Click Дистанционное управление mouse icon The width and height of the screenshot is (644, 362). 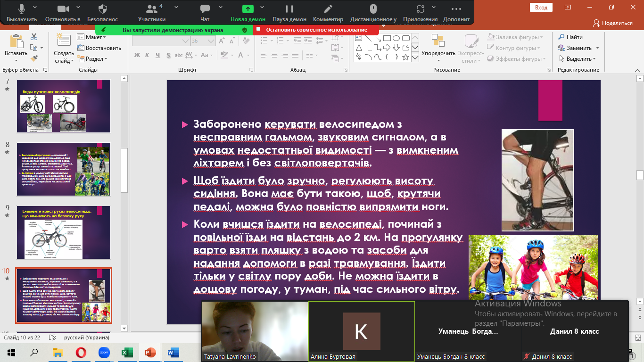(373, 9)
